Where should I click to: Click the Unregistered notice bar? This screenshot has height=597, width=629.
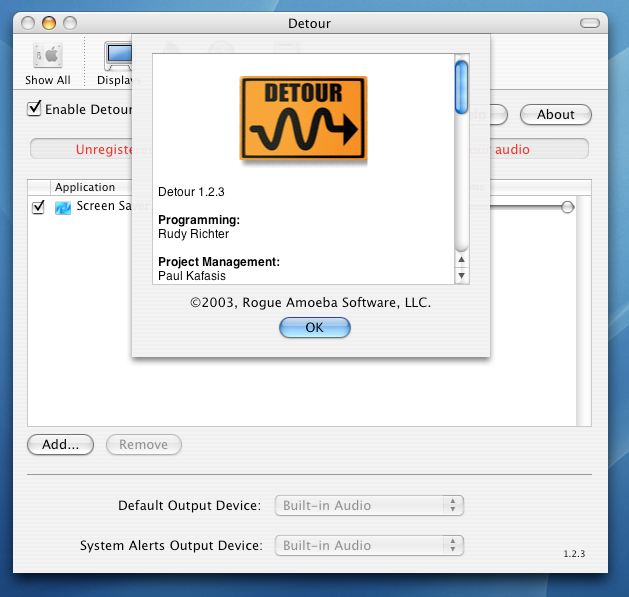(309, 149)
